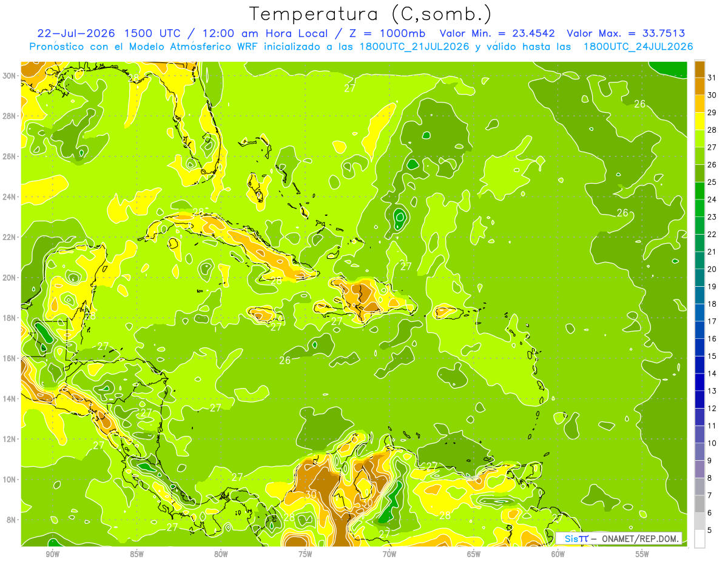Click orange swatch between legend 30 and 31
The width and height of the screenshot is (728, 562).
699,86
